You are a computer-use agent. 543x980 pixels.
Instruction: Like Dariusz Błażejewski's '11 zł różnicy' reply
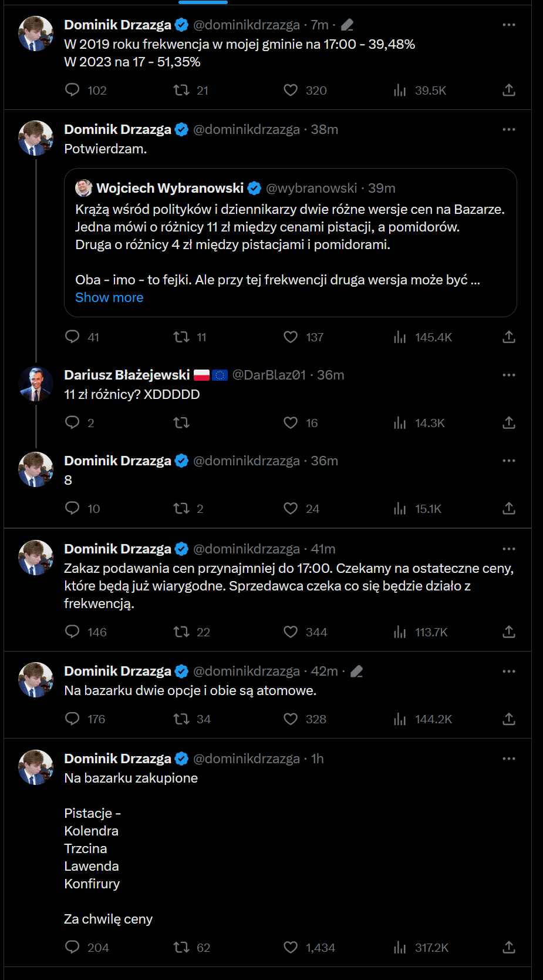291,423
